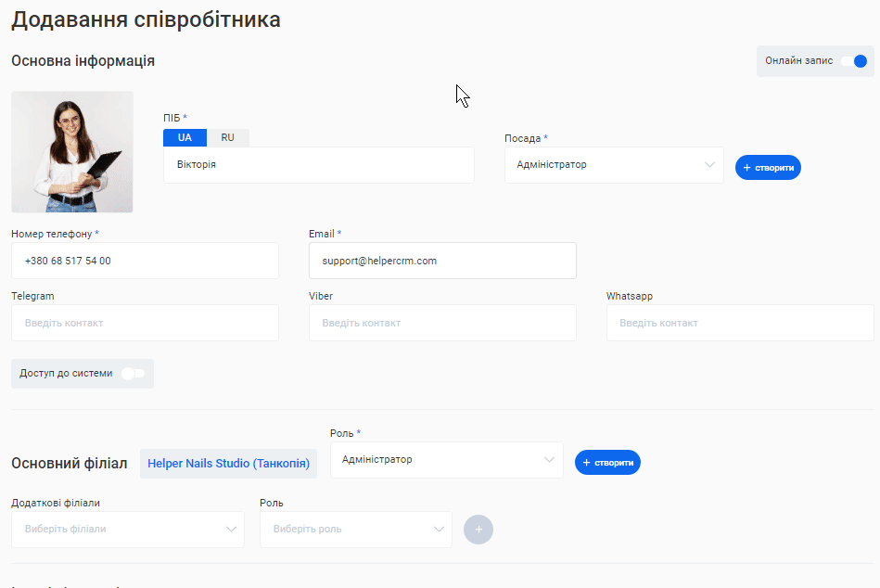880x588 pixels.
Task: Toggle the Онлайн запис switch
Action: [x=855, y=61]
